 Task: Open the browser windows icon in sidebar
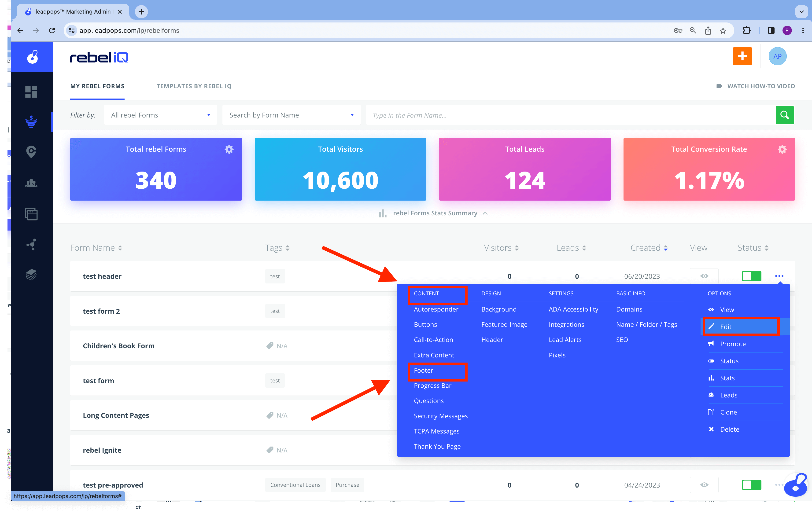[31, 214]
